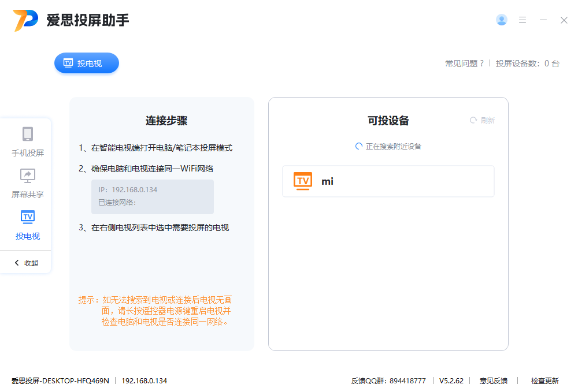Switch to 投电视 mode via top button
This screenshot has width=578, height=392.
pos(86,63)
